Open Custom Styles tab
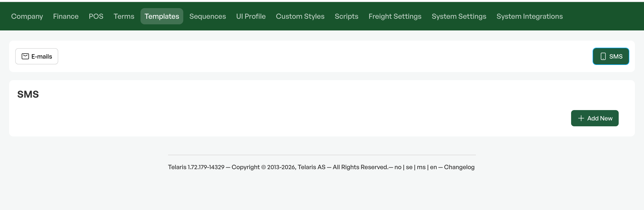This screenshot has height=210, width=644. pos(300,16)
